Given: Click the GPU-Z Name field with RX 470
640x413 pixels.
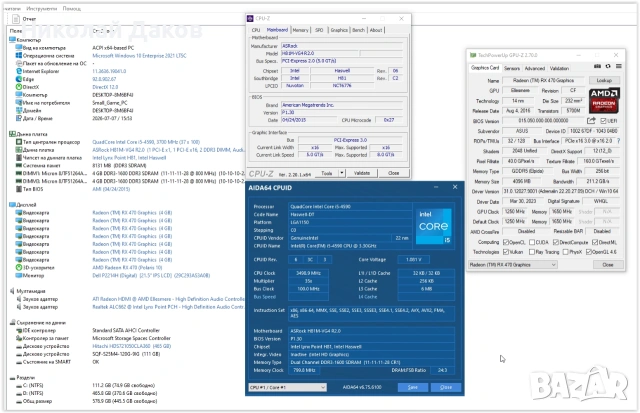Looking at the screenshot, I should 543,80.
